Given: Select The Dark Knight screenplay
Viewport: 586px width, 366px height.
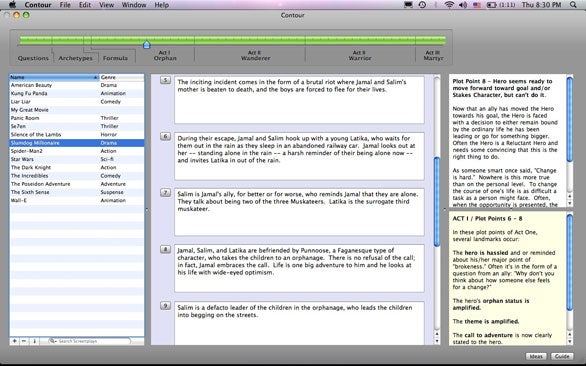Looking at the screenshot, I should point(77,167).
